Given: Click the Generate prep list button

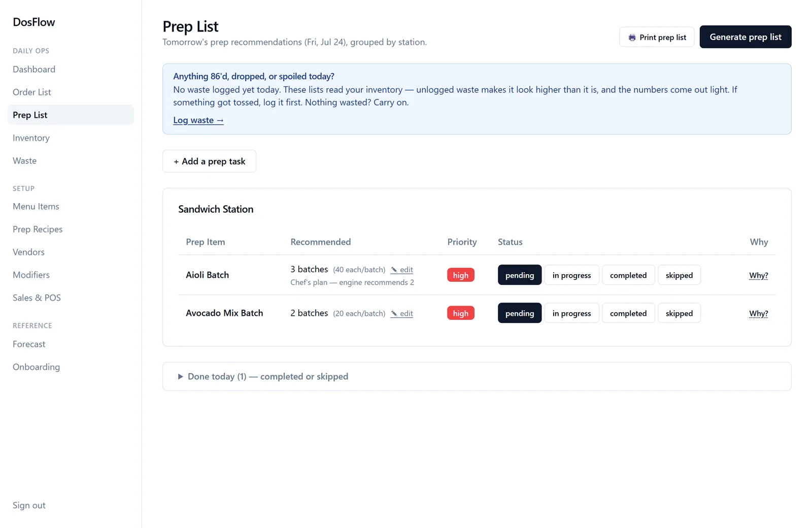Looking at the screenshot, I should pos(746,37).
